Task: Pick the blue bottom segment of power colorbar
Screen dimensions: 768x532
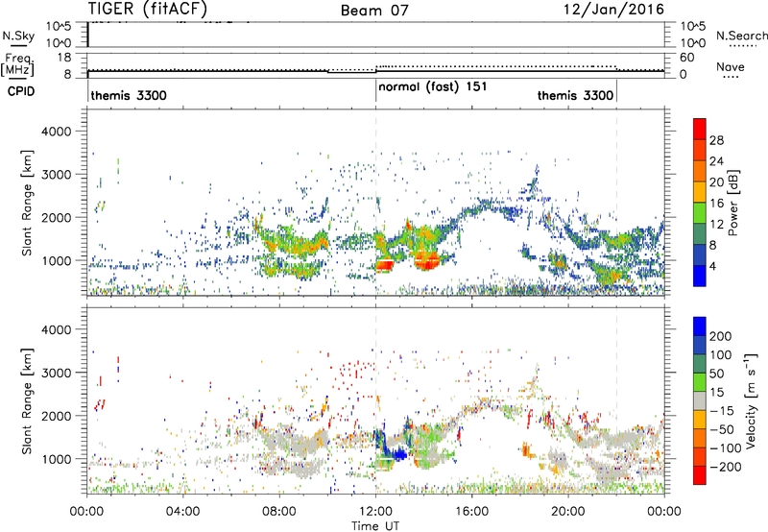Action: (700, 276)
